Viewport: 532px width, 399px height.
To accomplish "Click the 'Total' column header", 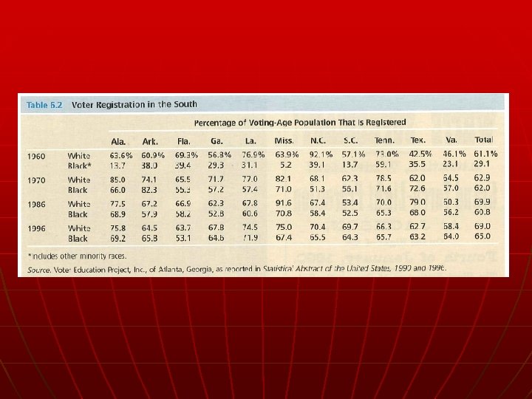I will pos(483,140).
